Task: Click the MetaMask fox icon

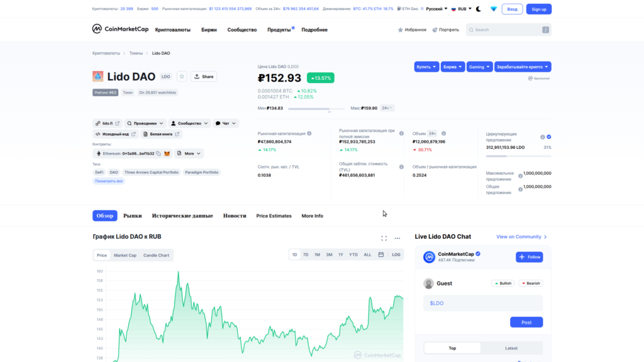Action: [167, 153]
